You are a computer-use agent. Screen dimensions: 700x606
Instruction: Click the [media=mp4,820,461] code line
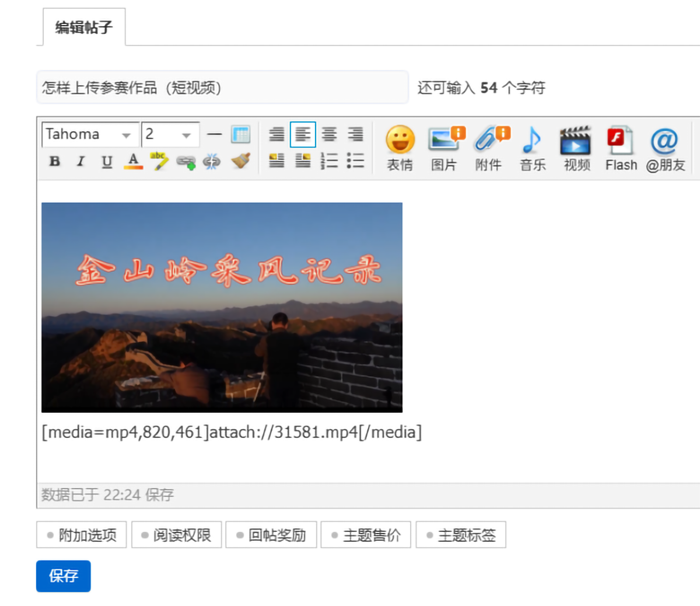pyautogui.click(x=232, y=432)
